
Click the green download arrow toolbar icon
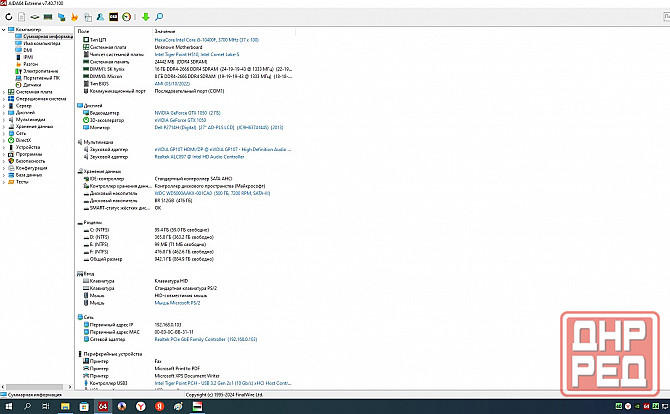pos(146,16)
